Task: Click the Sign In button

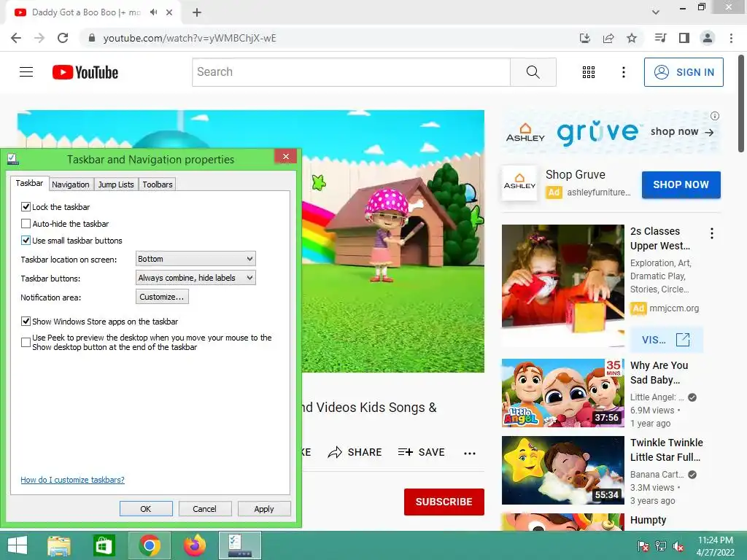Action: coord(684,72)
